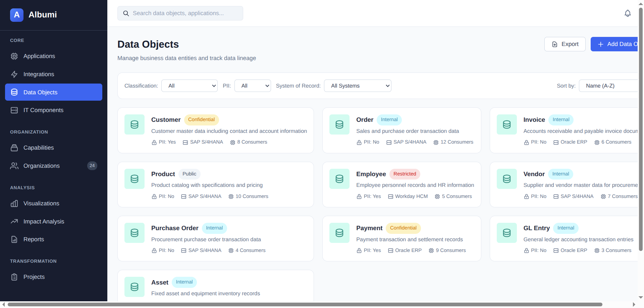Expand the PII filter dropdown
This screenshot has width=644, height=308.
tap(253, 86)
